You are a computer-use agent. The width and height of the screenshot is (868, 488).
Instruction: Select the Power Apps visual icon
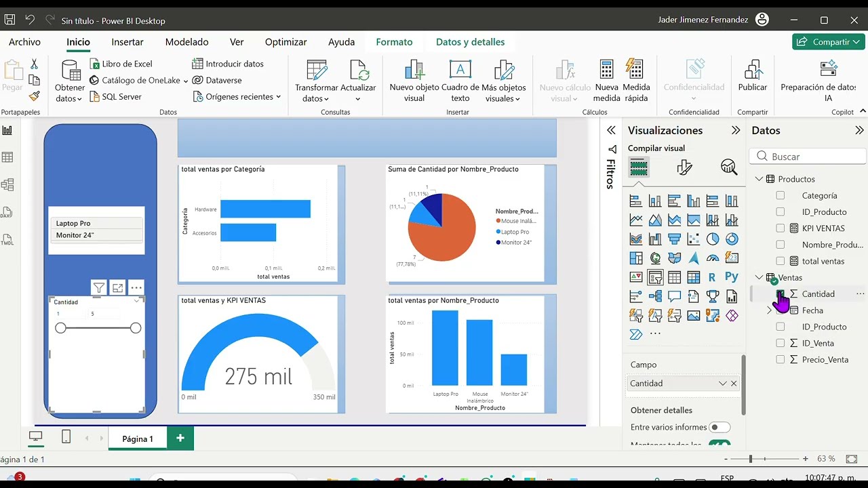[732, 315]
